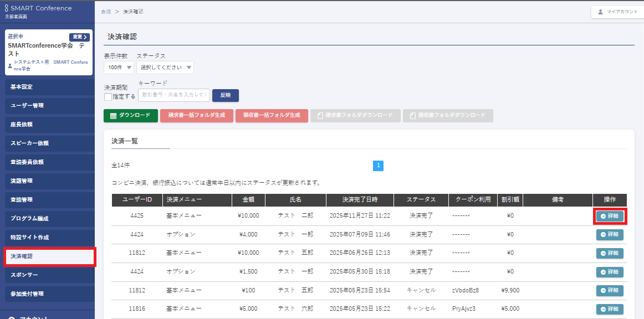The width and height of the screenshot is (644, 319).
Task: Toggle the 決済期間 指定する checkbox
Action: [x=108, y=97]
